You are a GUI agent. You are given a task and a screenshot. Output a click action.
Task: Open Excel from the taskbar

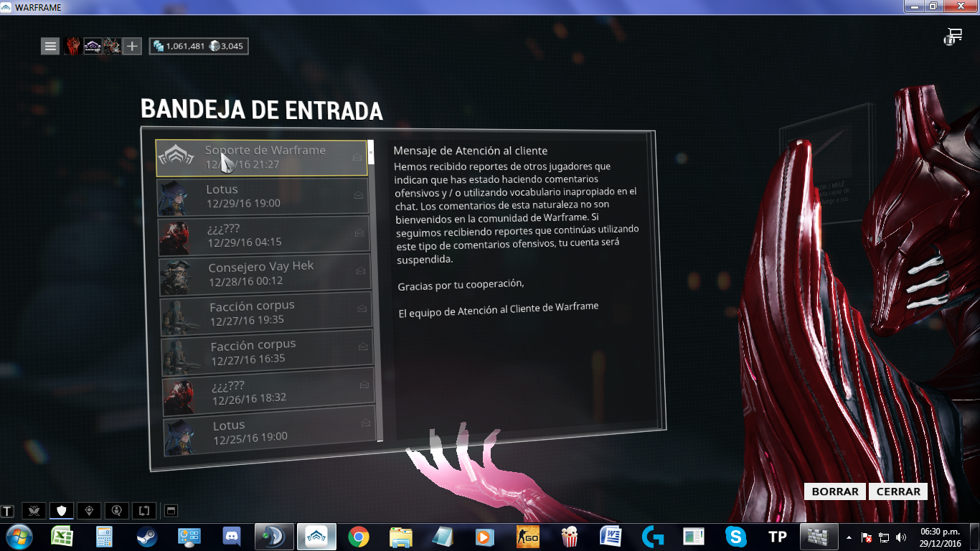[x=62, y=537]
